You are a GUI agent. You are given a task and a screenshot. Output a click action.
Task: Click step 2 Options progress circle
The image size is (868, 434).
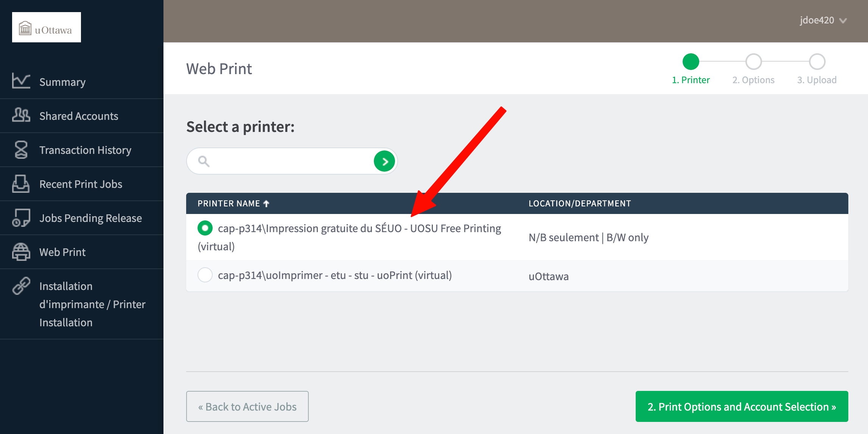[753, 62]
